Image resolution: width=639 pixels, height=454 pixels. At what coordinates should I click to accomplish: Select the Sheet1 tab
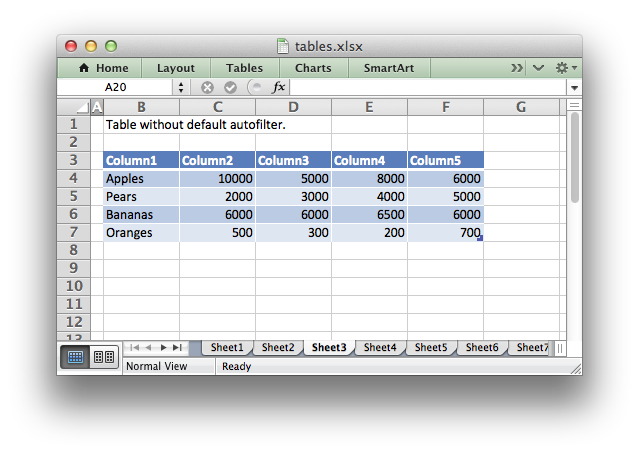tap(227, 348)
